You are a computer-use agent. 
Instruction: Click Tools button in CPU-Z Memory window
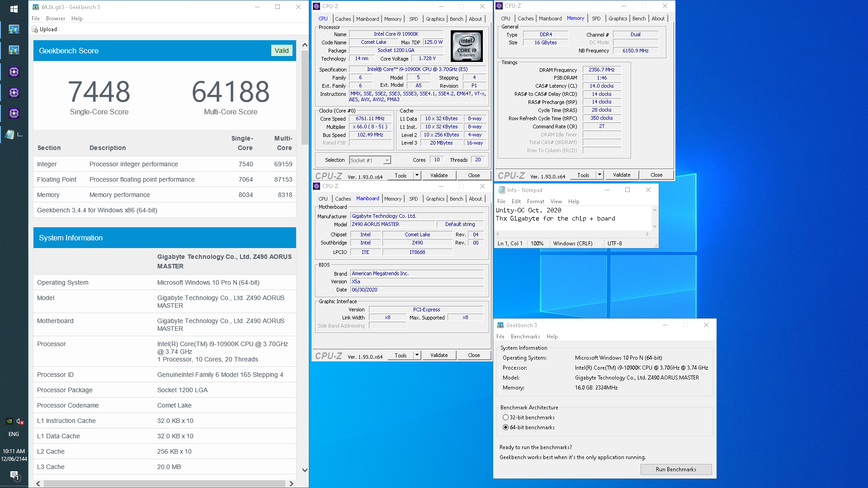click(x=583, y=175)
